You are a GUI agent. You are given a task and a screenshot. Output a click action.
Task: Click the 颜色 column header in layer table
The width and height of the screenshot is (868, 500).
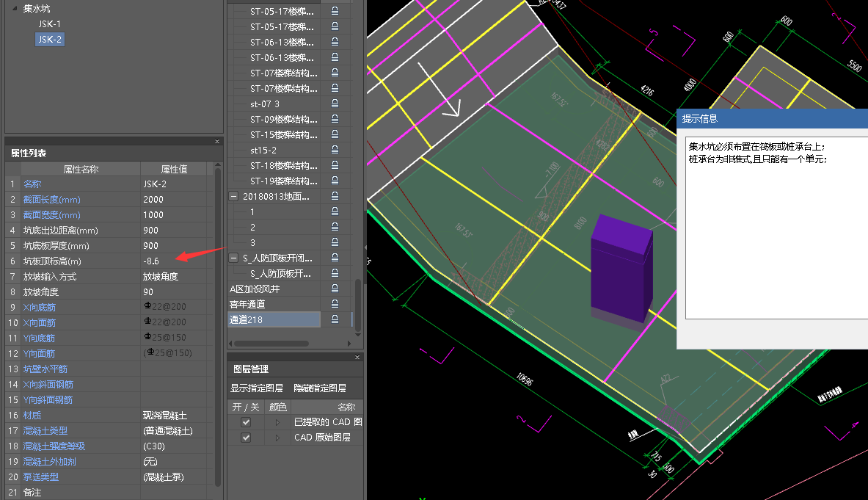point(278,407)
